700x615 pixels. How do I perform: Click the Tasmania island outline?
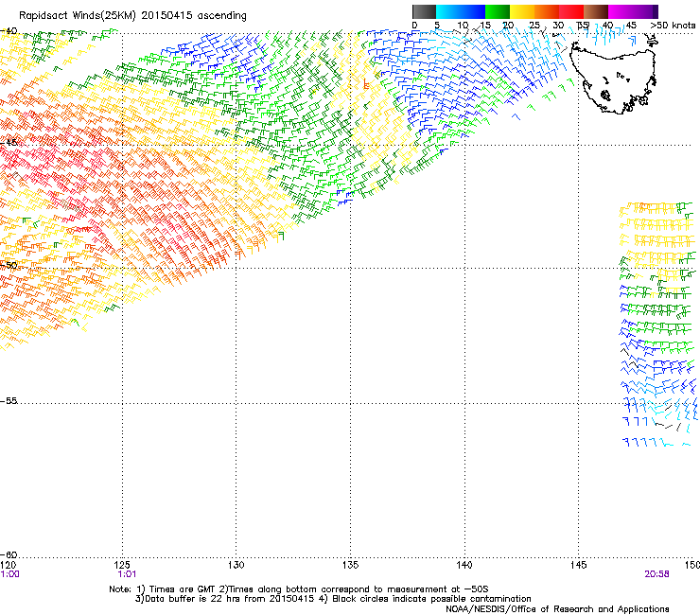(614, 77)
